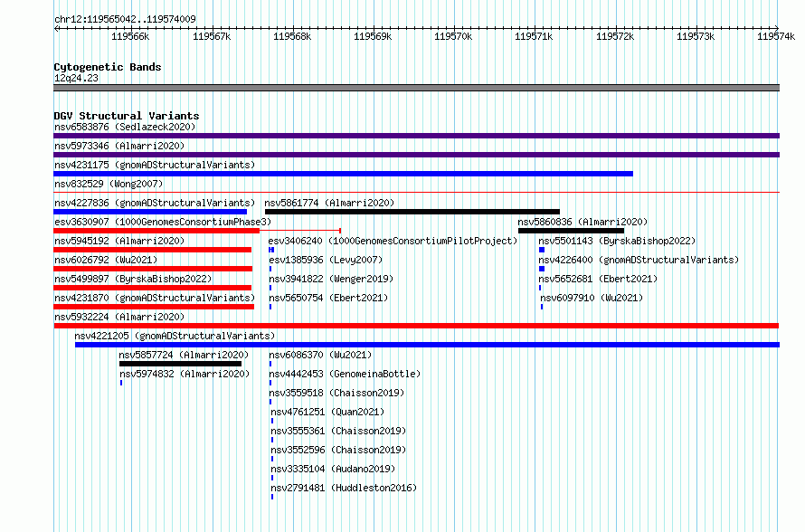Click the black bar under nsv5860836
This screenshot has height=532, width=805.
[x=572, y=231]
